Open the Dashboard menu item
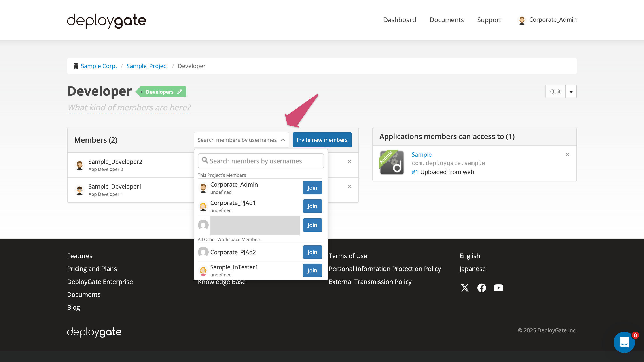This screenshot has width=644, height=362. 399,20
